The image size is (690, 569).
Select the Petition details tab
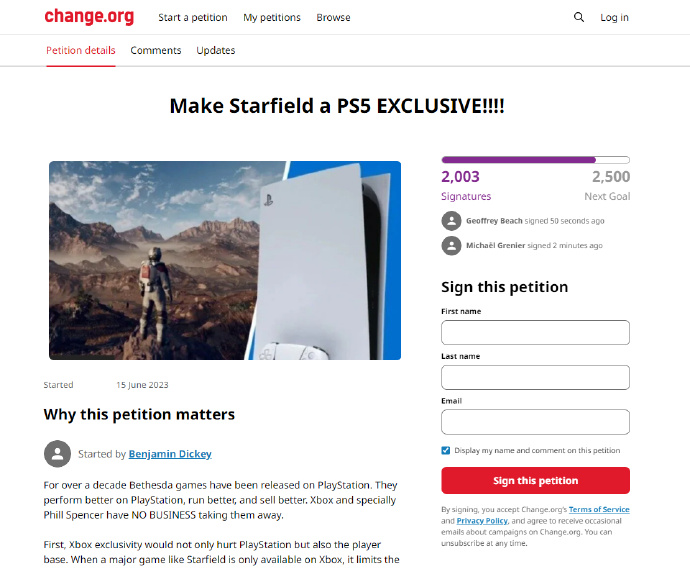[81, 51]
